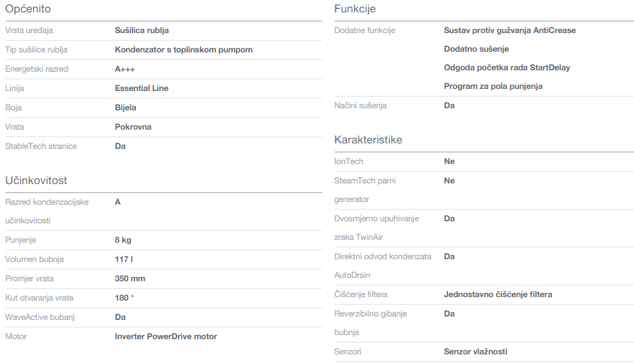Click 'Kondenzator s toplinskom pumpom' value
Screen dimensions: 634x364
[184, 50]
